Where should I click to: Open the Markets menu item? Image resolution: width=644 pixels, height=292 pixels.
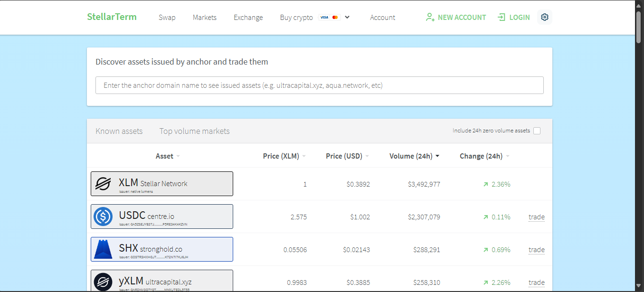[x=205, y=18]
